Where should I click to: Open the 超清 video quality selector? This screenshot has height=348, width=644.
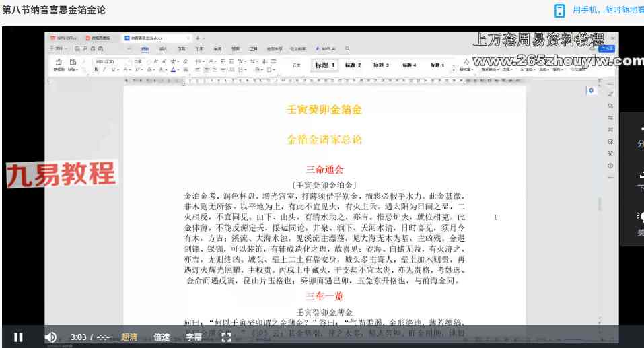pyautogui.click(x=130, y=337)
